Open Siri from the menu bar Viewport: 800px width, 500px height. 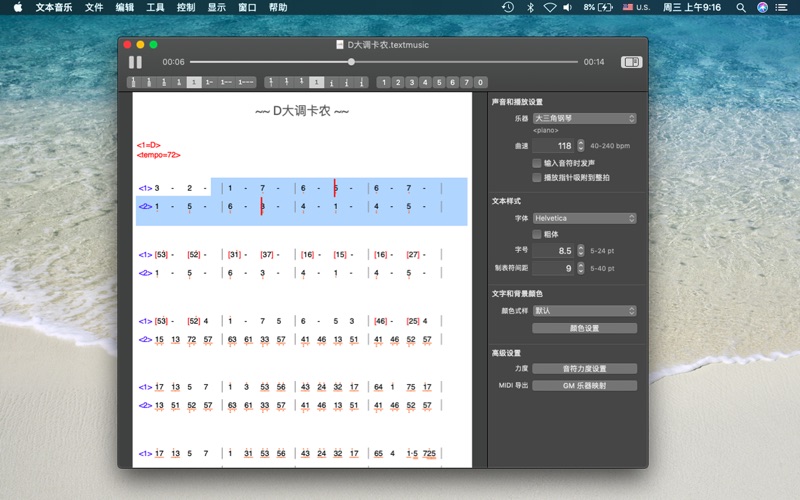click(762, 7)
